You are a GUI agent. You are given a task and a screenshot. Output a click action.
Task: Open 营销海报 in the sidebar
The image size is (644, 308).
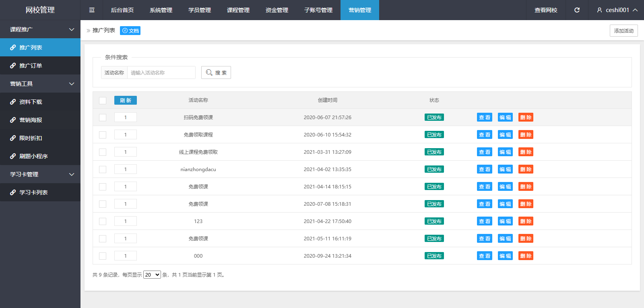[x=40, y=120]
